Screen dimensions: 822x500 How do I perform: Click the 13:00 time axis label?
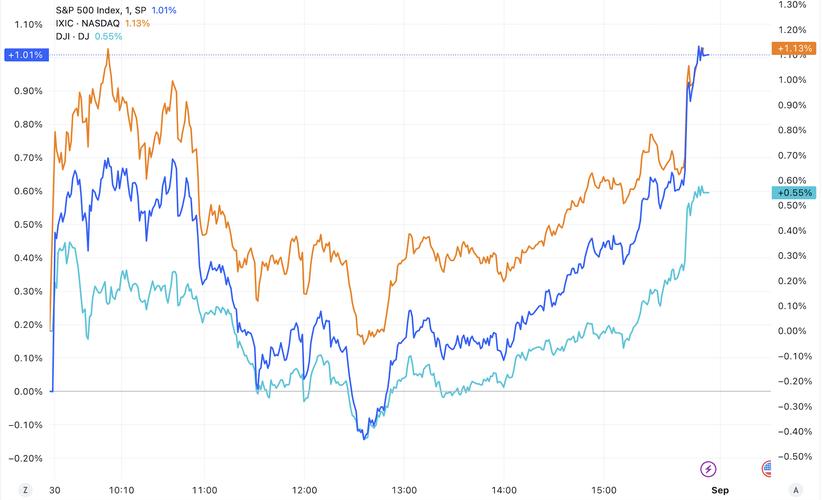404,490
